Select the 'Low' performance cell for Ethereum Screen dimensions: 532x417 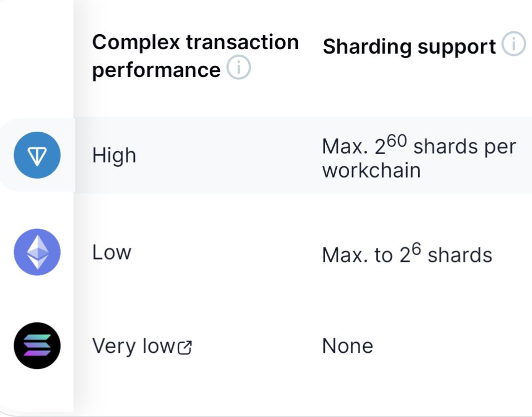pos(112,252)
